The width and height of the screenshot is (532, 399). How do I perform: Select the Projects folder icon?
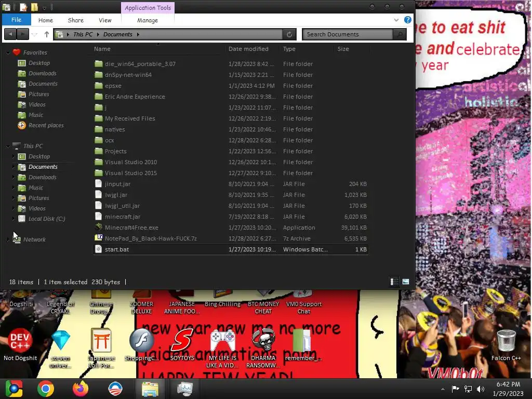[98, 151]
